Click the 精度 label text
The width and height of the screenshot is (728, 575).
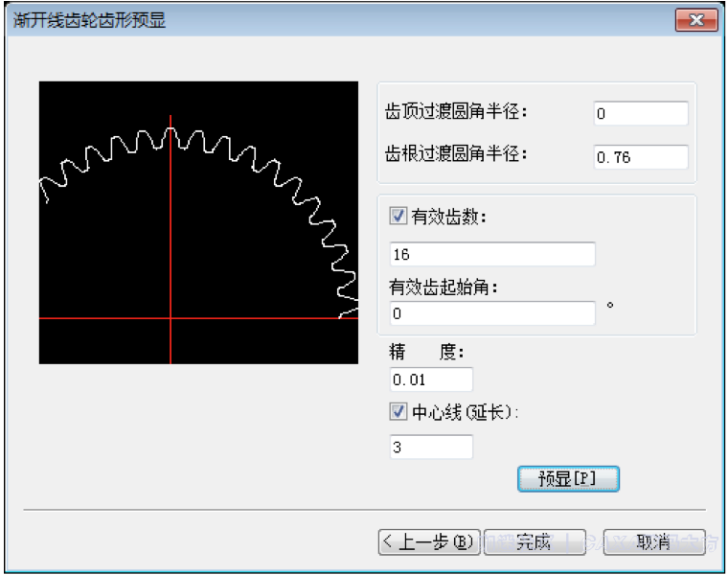click(x=425, y=353)
